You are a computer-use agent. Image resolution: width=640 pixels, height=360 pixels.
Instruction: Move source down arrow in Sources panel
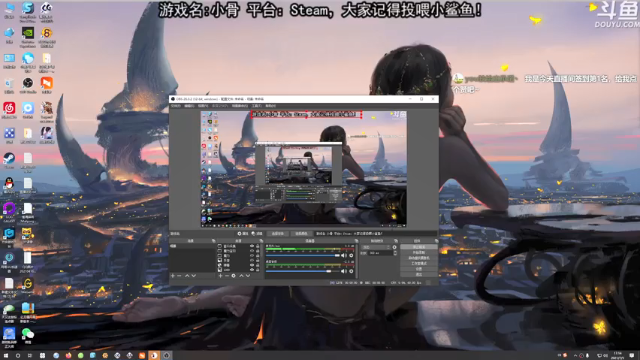(x=248, y=276)
